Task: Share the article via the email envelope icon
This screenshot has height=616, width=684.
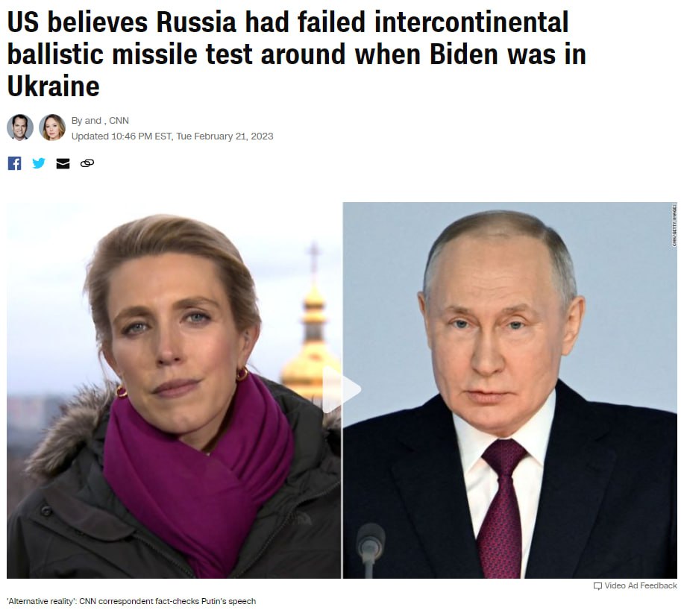Action: [x=63, y=163]
